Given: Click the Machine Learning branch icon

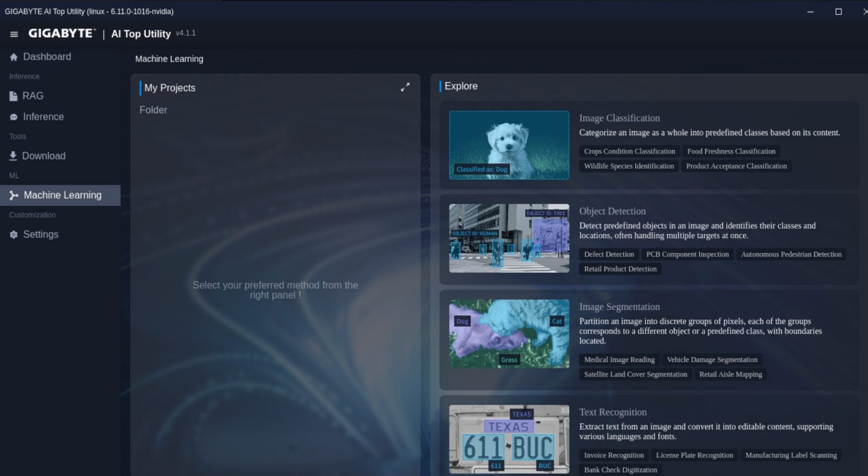Looking at the screenshot, I should (x=14, y=195).
